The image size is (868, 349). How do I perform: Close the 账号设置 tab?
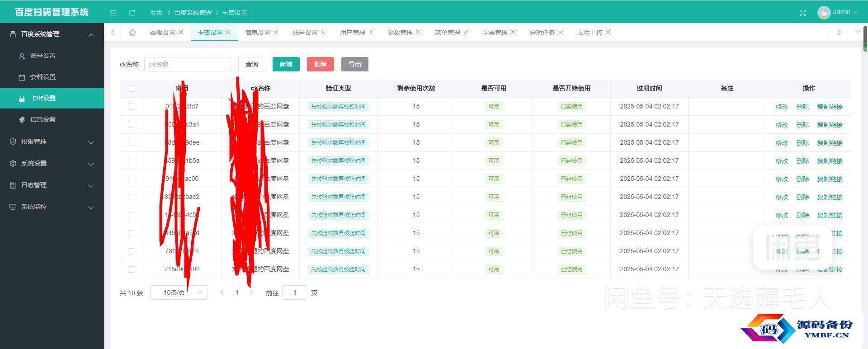323,32
